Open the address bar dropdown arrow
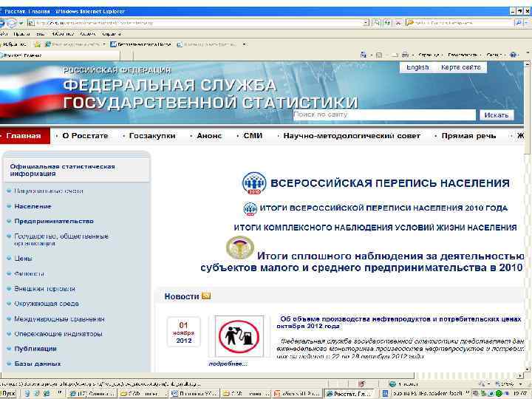The height and width of the screenshot is (399, 532). 366,23
